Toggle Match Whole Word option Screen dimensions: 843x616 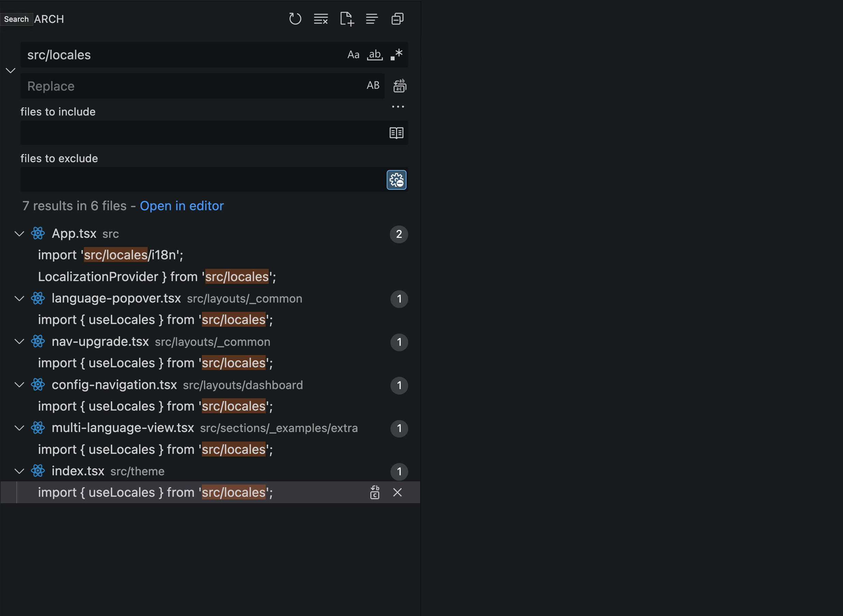coord(375,55)
